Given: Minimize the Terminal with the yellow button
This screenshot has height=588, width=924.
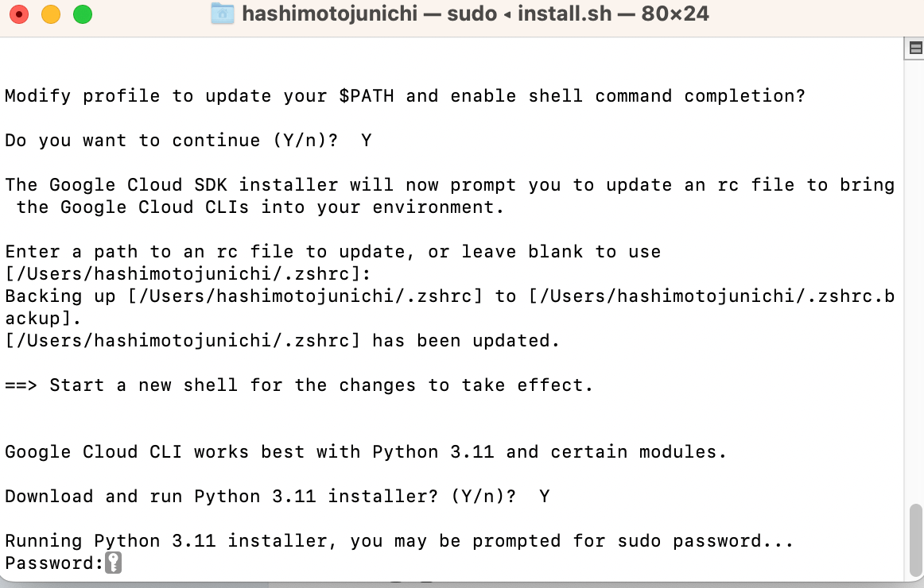Looking at the screenshot, I should pos(50,14).
